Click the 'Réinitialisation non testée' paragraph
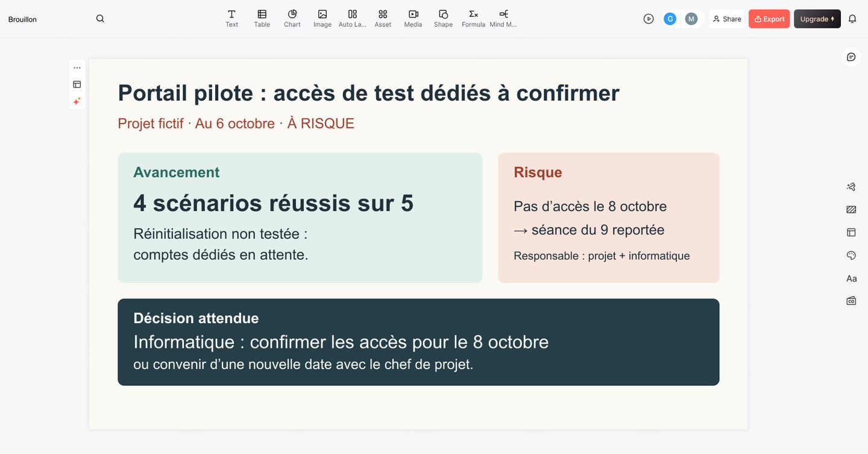The image size is (868, 454). pos(221,244)
